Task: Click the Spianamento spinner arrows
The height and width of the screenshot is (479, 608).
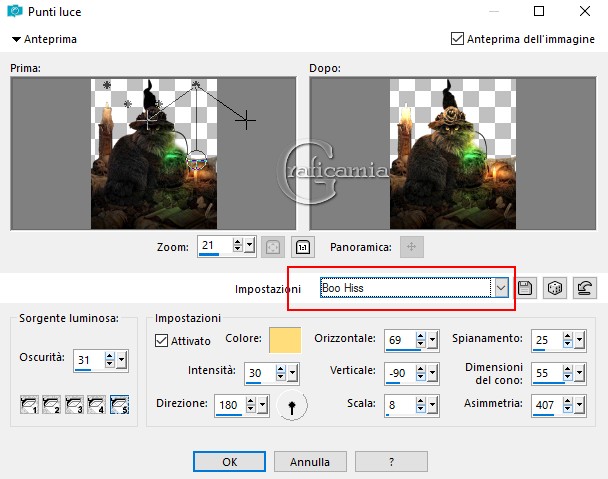Action: click(x=568, y=340)
